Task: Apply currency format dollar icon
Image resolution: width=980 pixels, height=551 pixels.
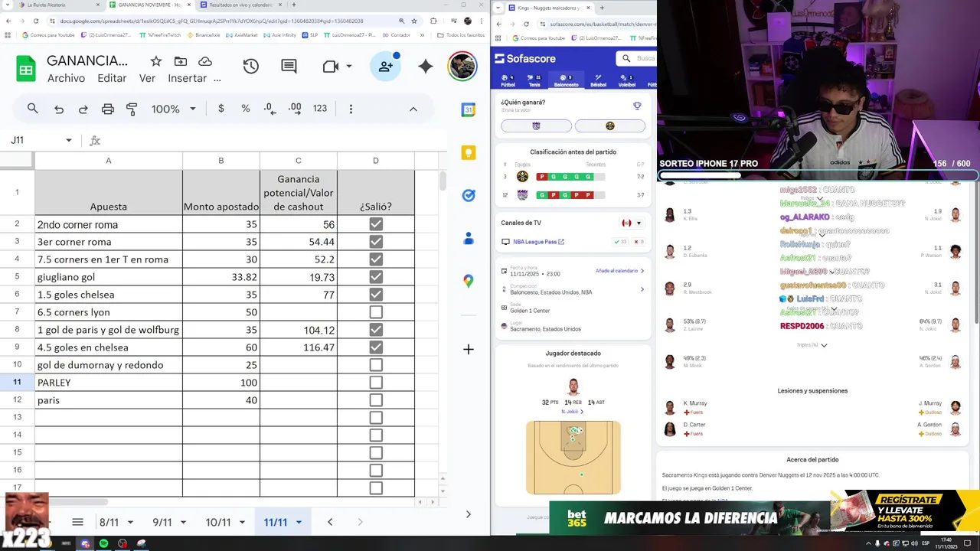Action: [221, 109]
